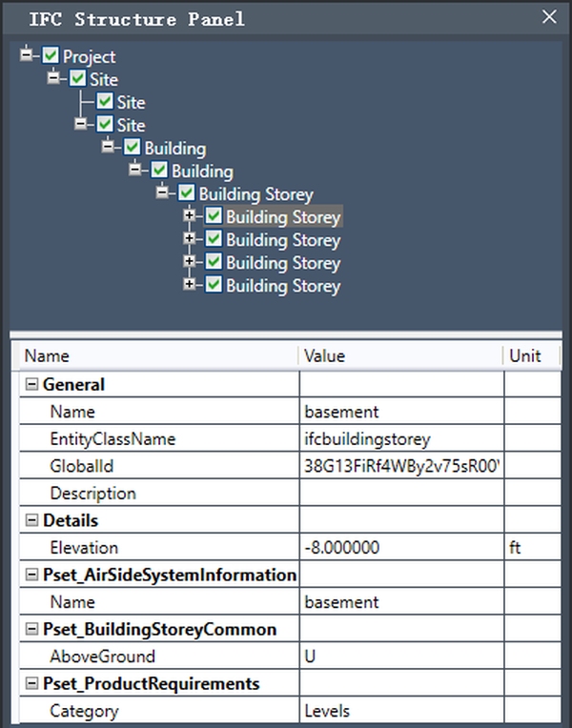
Task: Toggle checkbox of the bottom Building Storey
Action: [214, 285]
